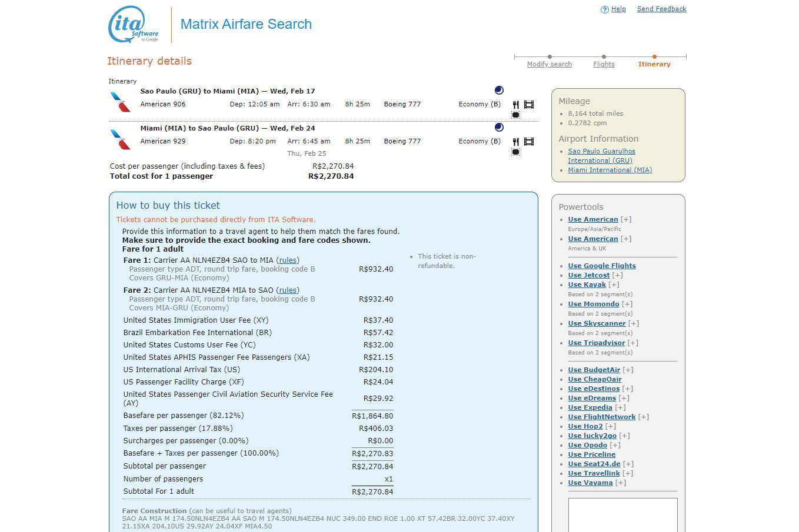Open Use Expedia link

(590, 407)
